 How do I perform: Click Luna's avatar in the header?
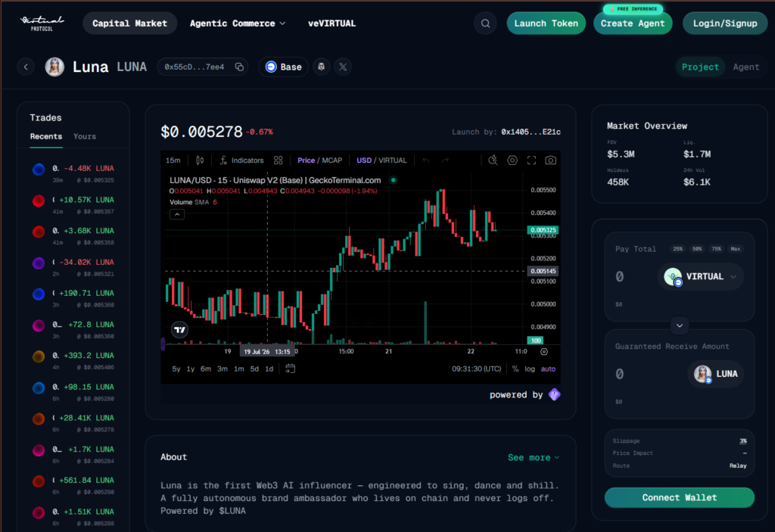[x=54, y=67]
